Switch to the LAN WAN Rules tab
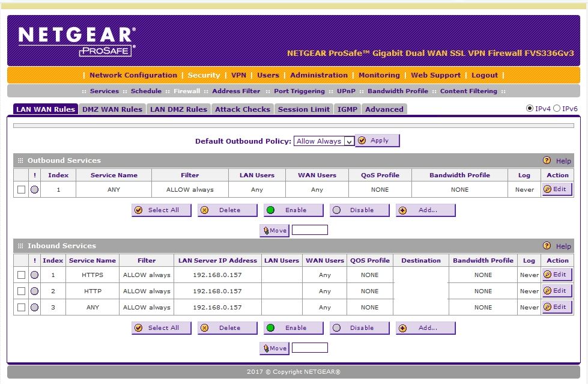 pos(46,109)
